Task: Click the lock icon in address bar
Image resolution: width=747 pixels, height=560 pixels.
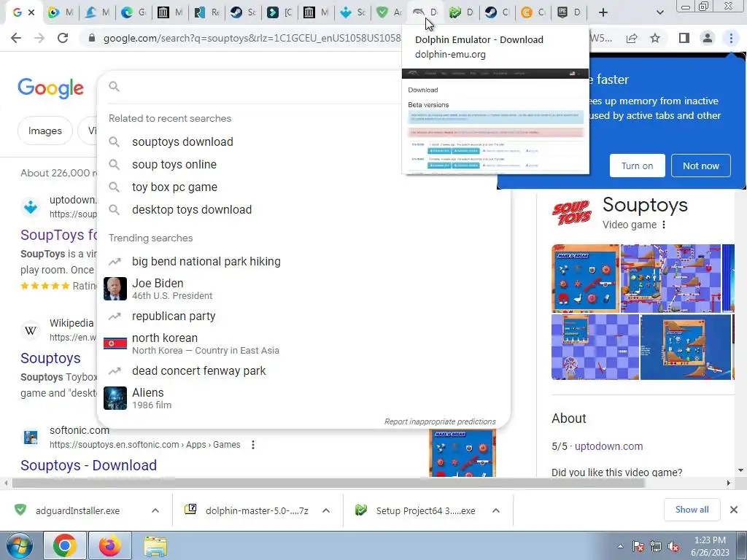Action: [92, 38]
